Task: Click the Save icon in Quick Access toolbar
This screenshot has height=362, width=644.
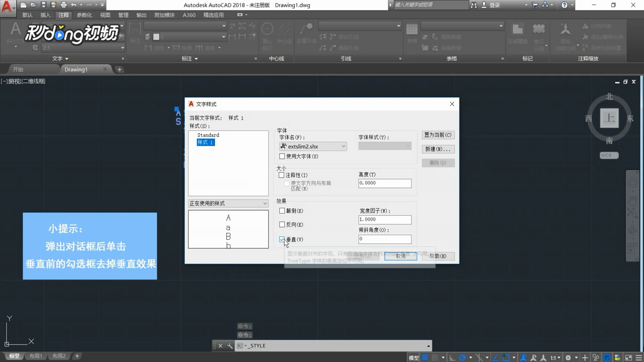Action: pos(43,5)
